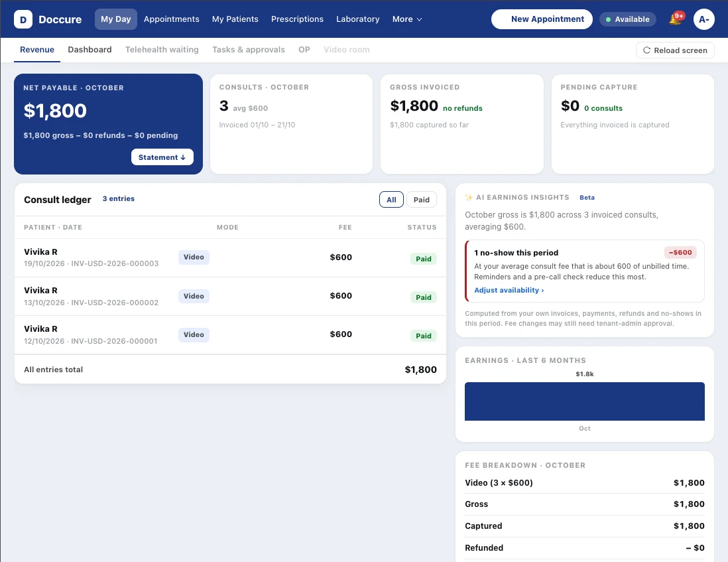Open My Day in the top navigation
The height and width of the screenshot is (562, 728).
tap(115, 19)
